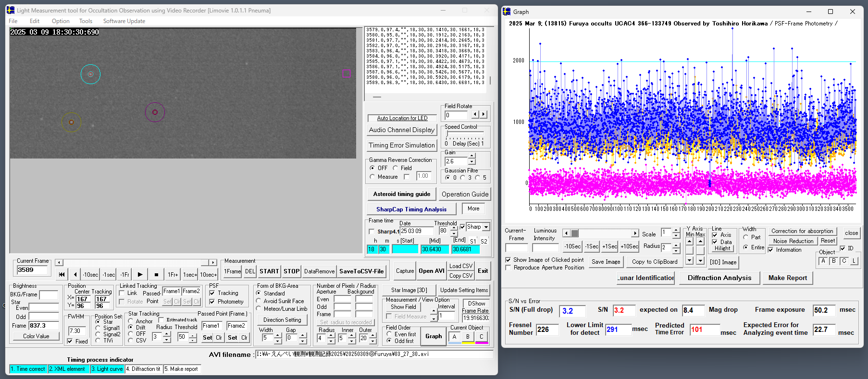This screenshot has height=379, width=868.
Task: Click Field Rotate left arrow
Action: [475, 114]
